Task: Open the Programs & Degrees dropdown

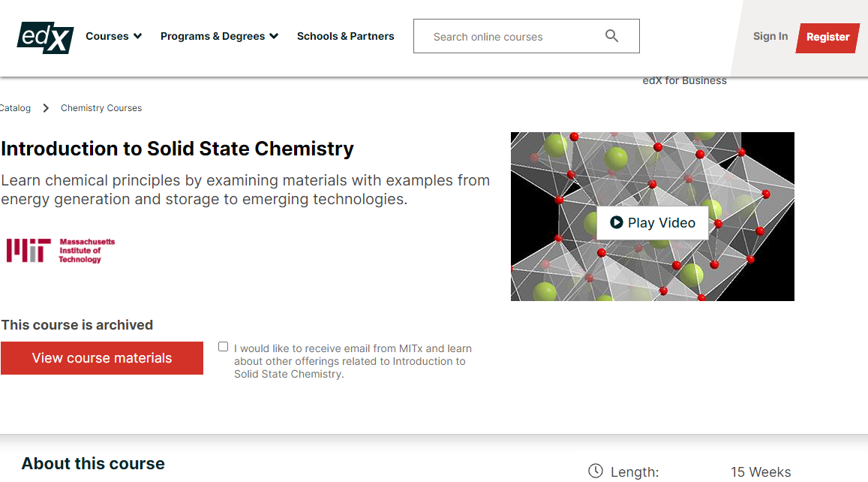Action: coord(219,36)
